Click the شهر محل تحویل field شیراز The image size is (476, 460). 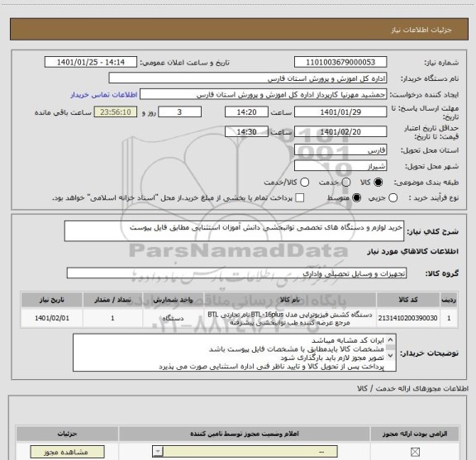tap(340, 166)
